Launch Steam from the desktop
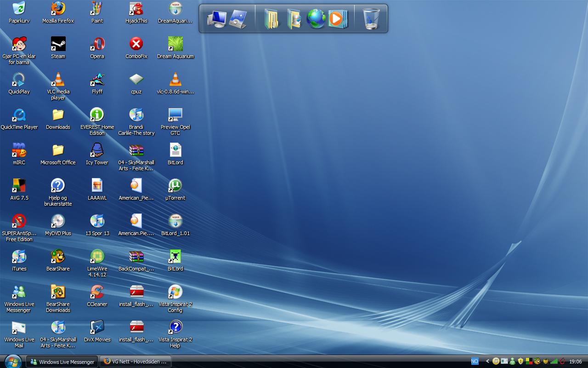 pyautogui.click(x=58, y=45)
